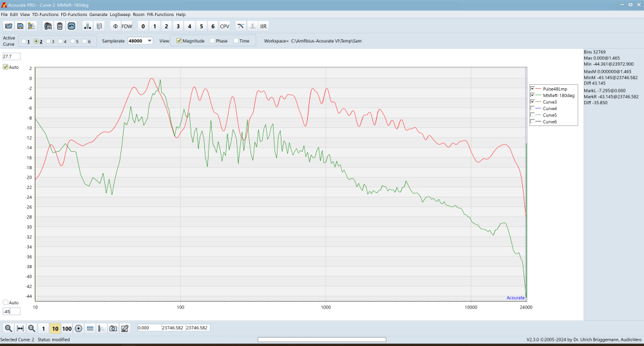Uncheck the Pulse48Lmp curve in legend
Screen dimensions: 644x346
[532, 88]
